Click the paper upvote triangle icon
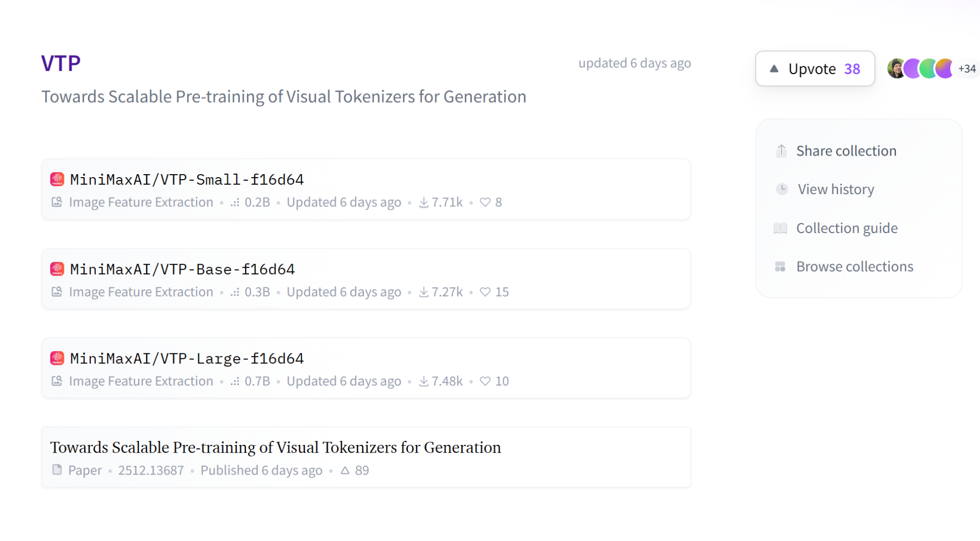 click(x=345, y=470)
